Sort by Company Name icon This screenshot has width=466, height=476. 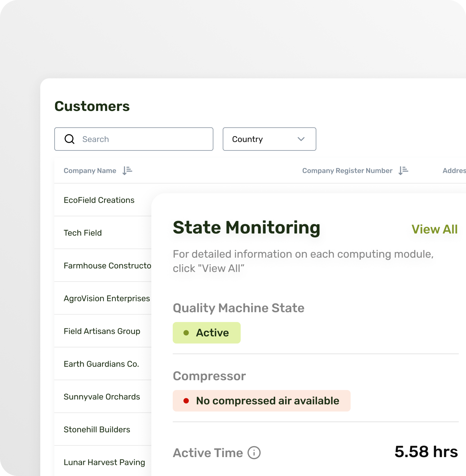(x=127, y=171)
